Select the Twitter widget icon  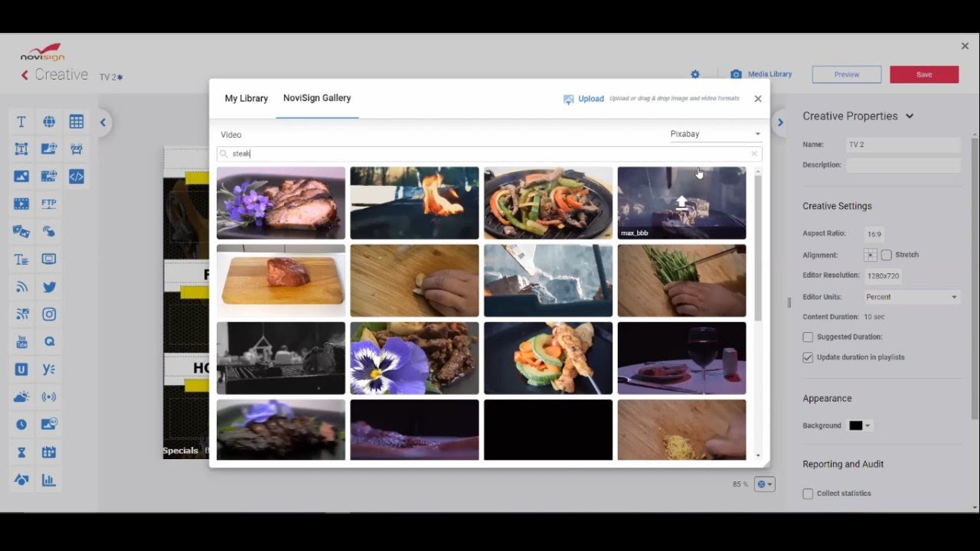tap(49, 287)
